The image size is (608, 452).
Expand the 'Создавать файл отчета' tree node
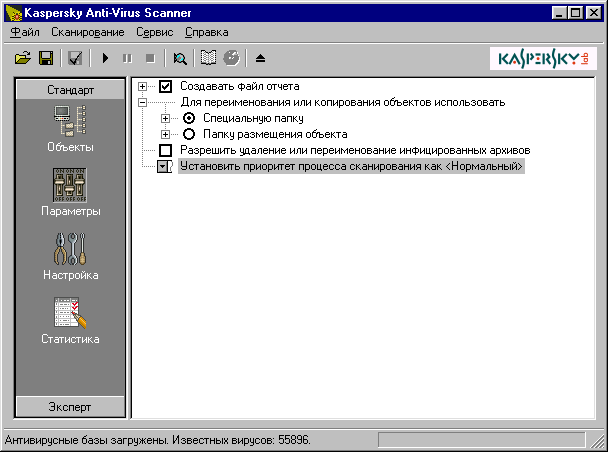click(143, 86)
